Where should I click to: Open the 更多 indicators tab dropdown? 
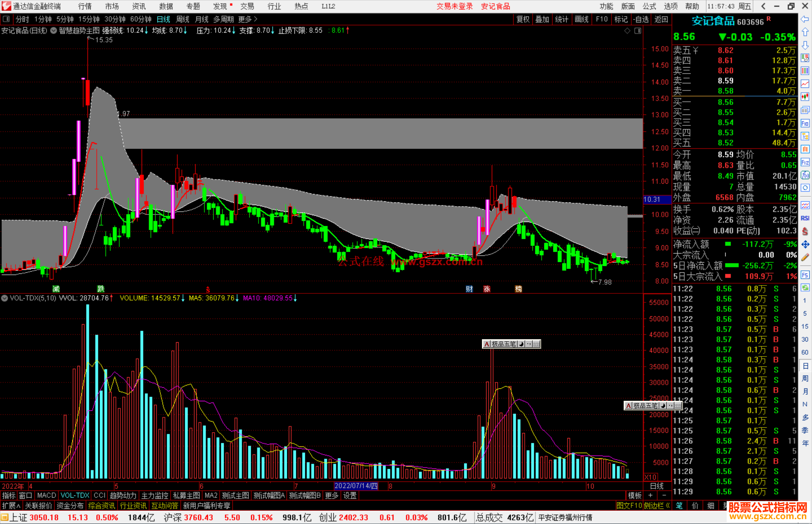[x=332, y=495]
